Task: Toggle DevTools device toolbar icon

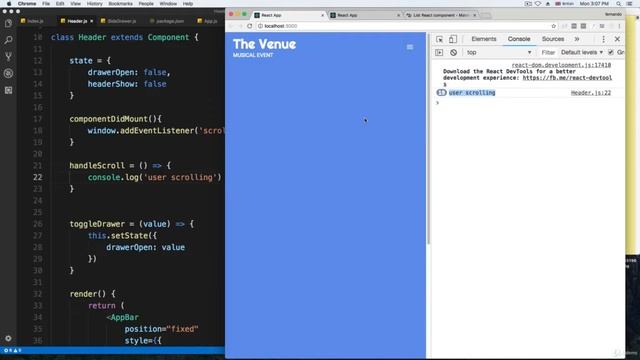Action: (x=453, y=39)
